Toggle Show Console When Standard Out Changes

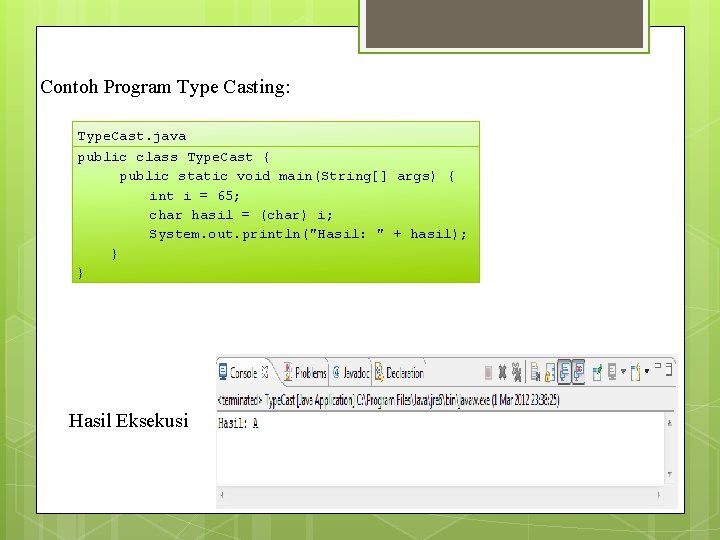tap(564, 371)
